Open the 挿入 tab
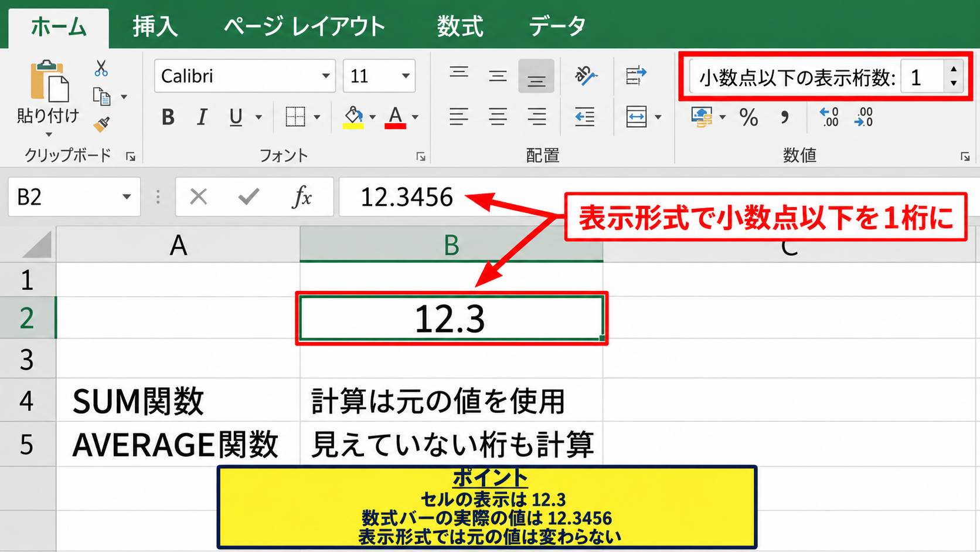Screen dimensions: 980x552 point(155,27)
